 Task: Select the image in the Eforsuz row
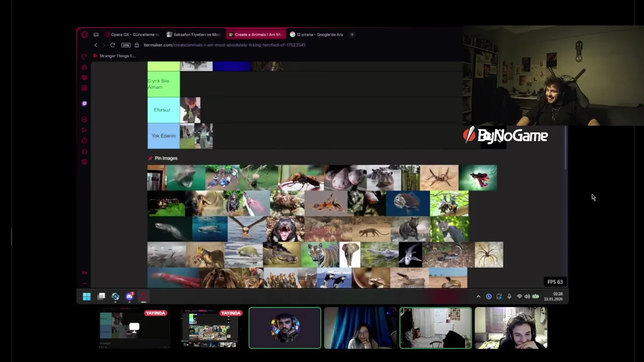(x=190, y=110)
